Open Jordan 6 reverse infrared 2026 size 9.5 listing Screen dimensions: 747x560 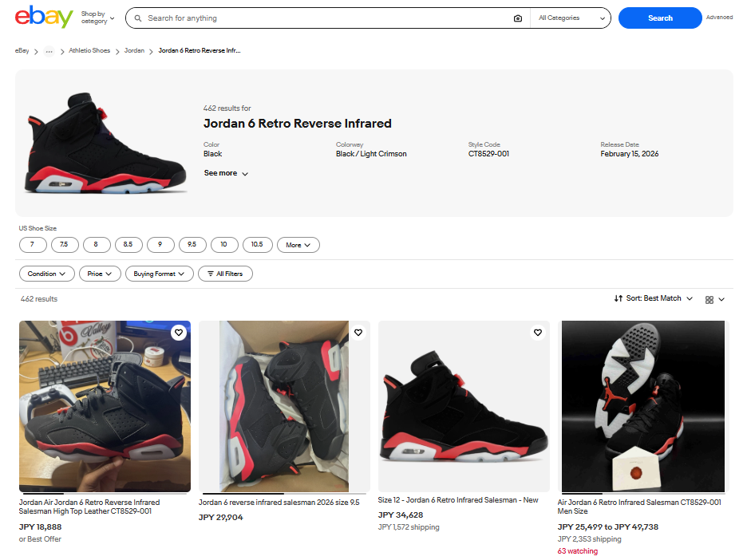tap(279, 503)
